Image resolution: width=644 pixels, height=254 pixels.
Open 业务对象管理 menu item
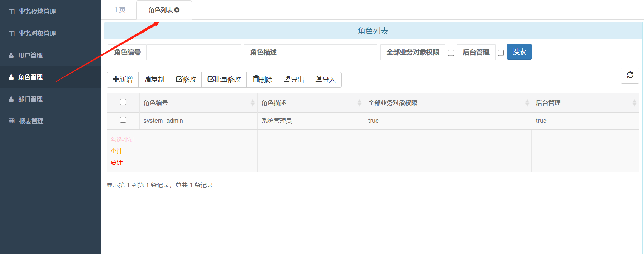pos(51,34)
